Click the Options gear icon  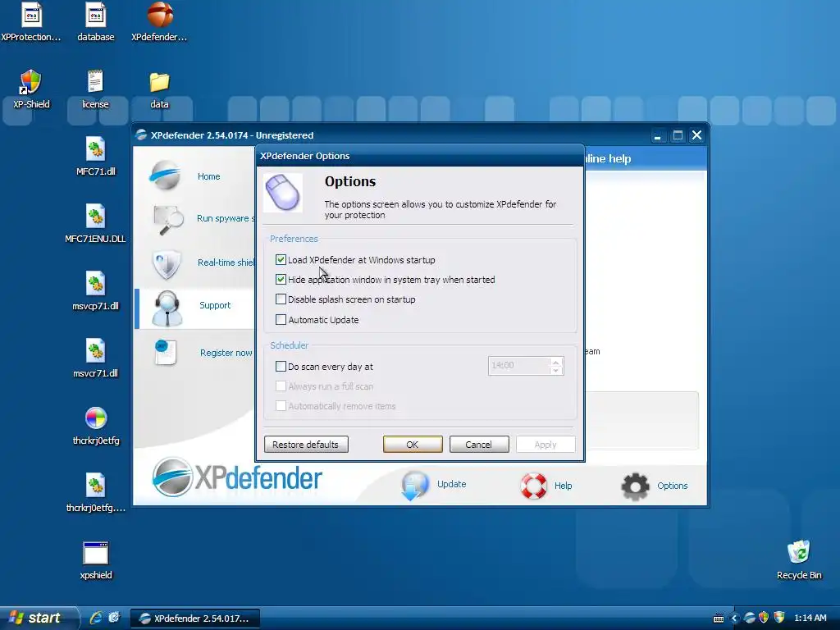click(636, 486)
